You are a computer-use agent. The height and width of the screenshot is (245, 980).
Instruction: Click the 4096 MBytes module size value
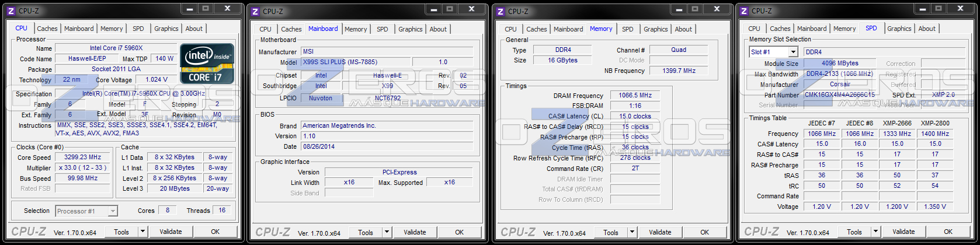point(840,63)
